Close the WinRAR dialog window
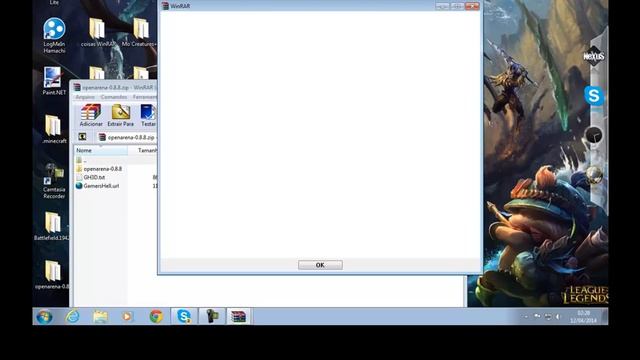 472,6
